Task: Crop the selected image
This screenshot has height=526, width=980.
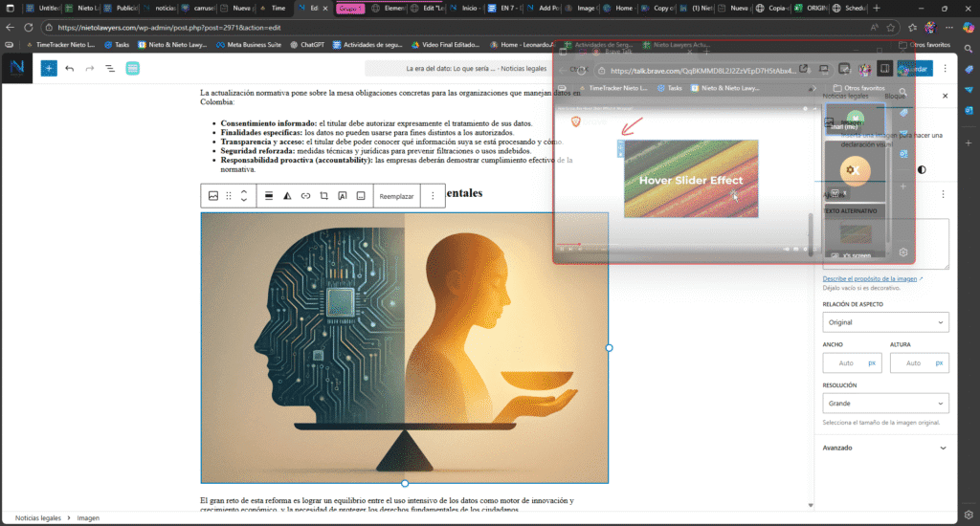Action: [x=323, y=196]
